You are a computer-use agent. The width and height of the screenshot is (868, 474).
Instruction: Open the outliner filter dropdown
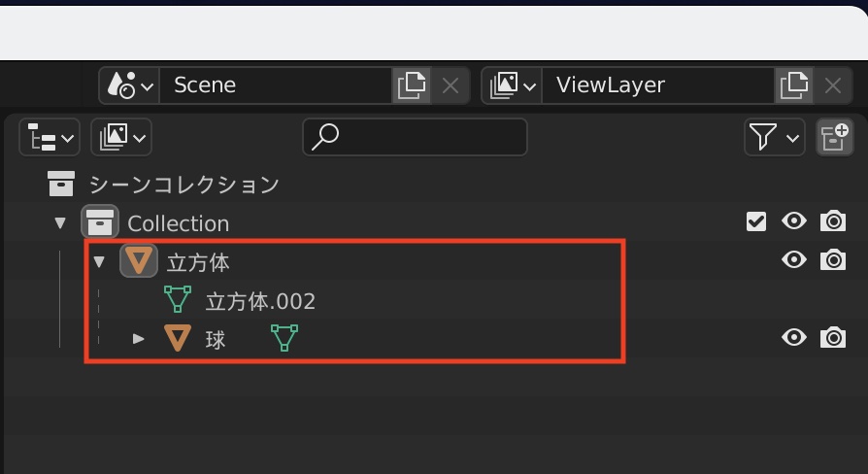click(774, 138)
